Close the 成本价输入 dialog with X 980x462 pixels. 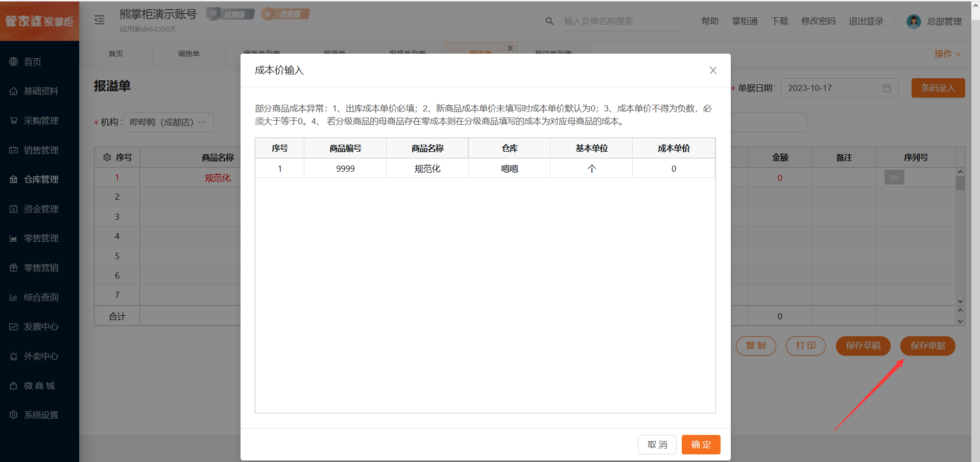point(713,71)
